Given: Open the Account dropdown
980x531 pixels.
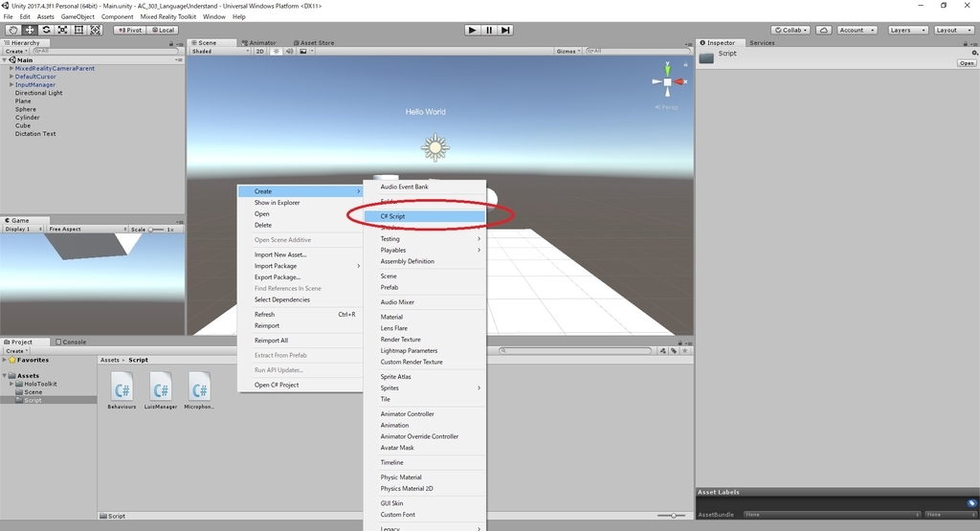Looking at the screenshot, I should click(x=857, y=30).
